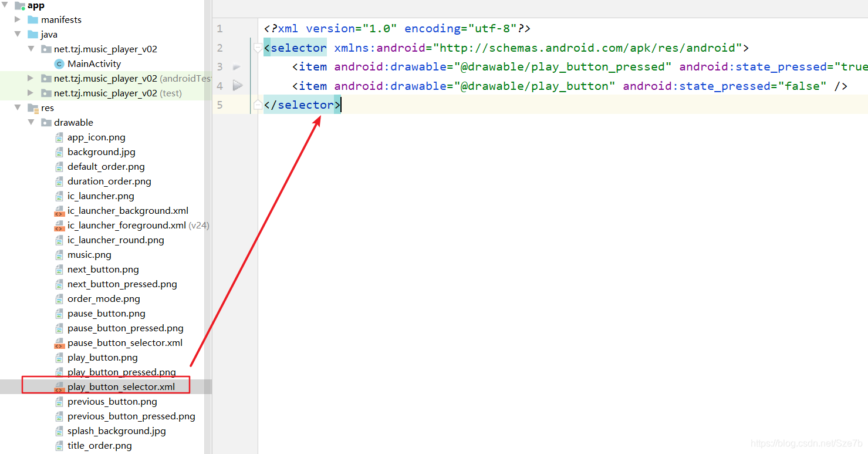Click the project tree vertical scrollbar

tap(208, 227)
